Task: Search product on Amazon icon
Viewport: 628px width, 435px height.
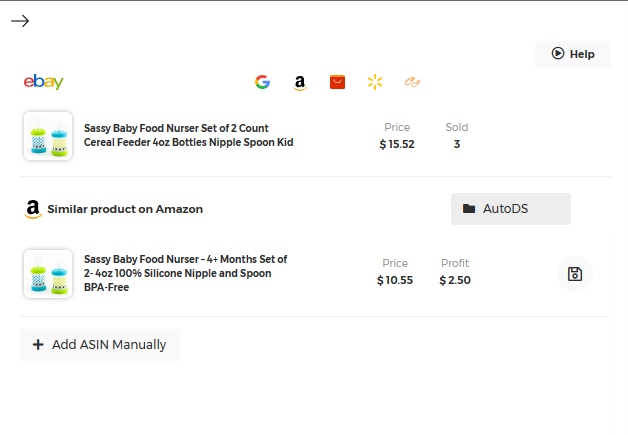Action: [x=299, y=83]
